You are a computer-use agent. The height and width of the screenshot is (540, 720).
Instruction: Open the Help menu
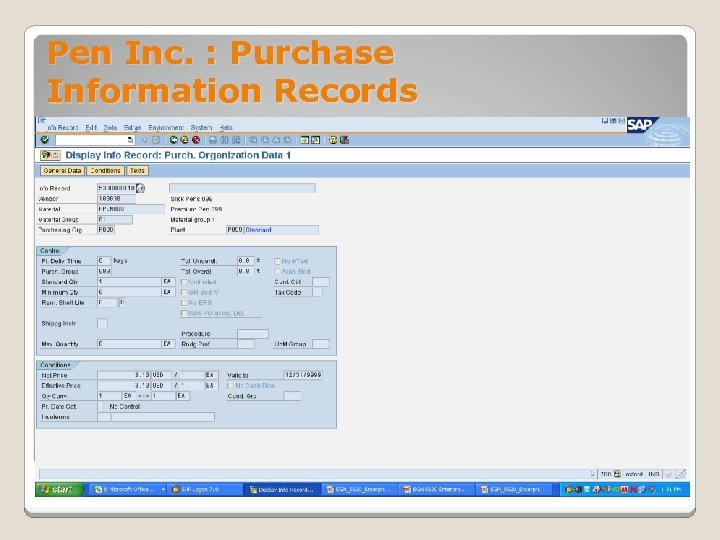[x=226, y=128]
